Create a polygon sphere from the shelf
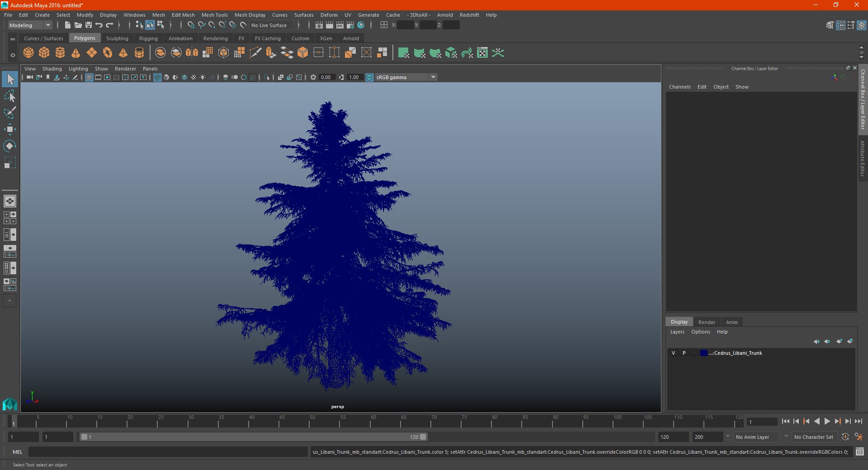This screenshot has height=470, width=868. click(x=28, y=53)
